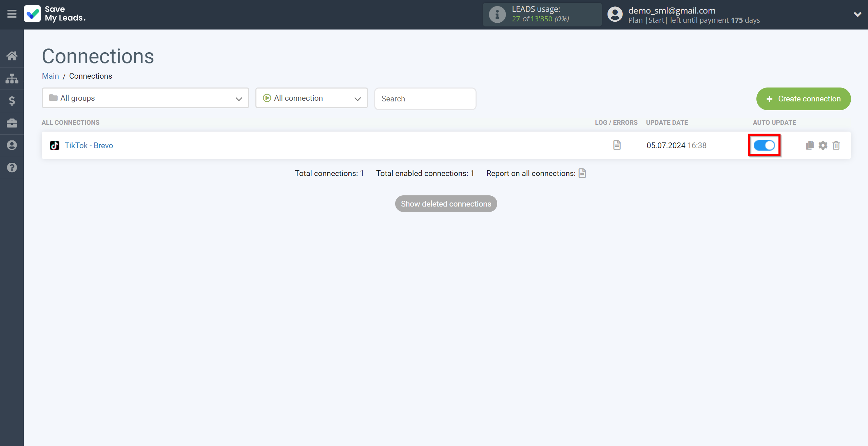Click the log/errors document icon

617,145
